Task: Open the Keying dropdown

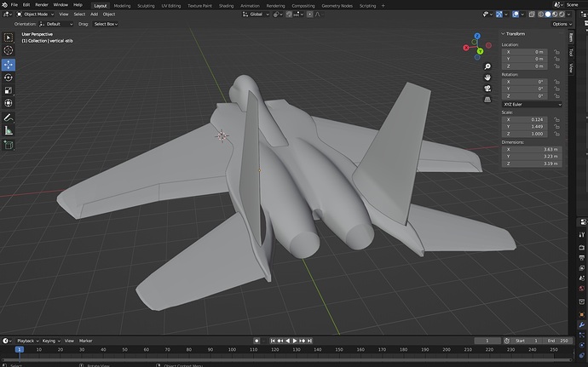Action: pos(51,341)
